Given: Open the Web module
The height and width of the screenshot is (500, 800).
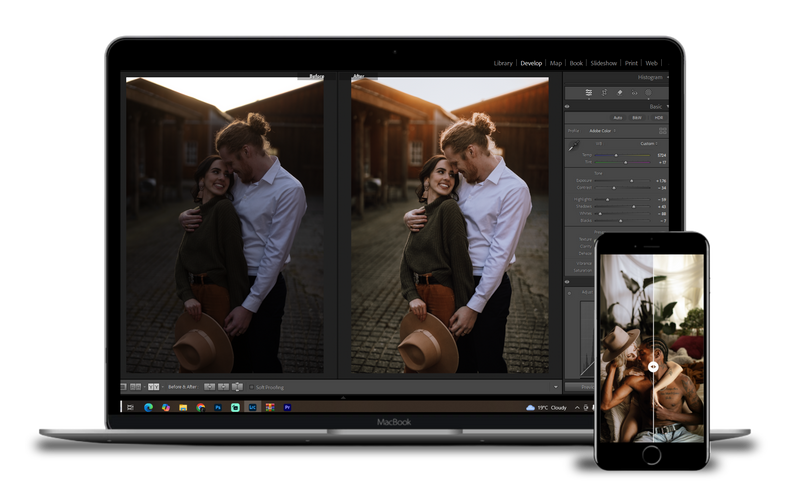Looking at the screenshot, I should click(652, 63).
